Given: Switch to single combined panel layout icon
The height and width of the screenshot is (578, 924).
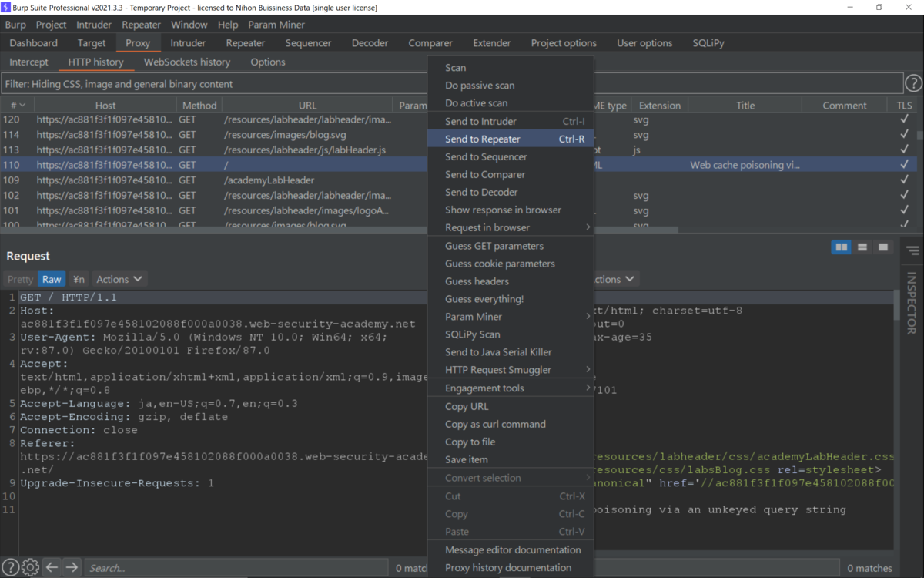Looking at the screenshot, I should pos(883,247).
